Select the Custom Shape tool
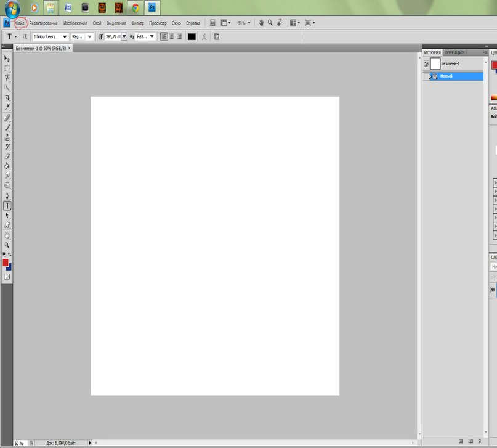497x448 pixels. 7,225
